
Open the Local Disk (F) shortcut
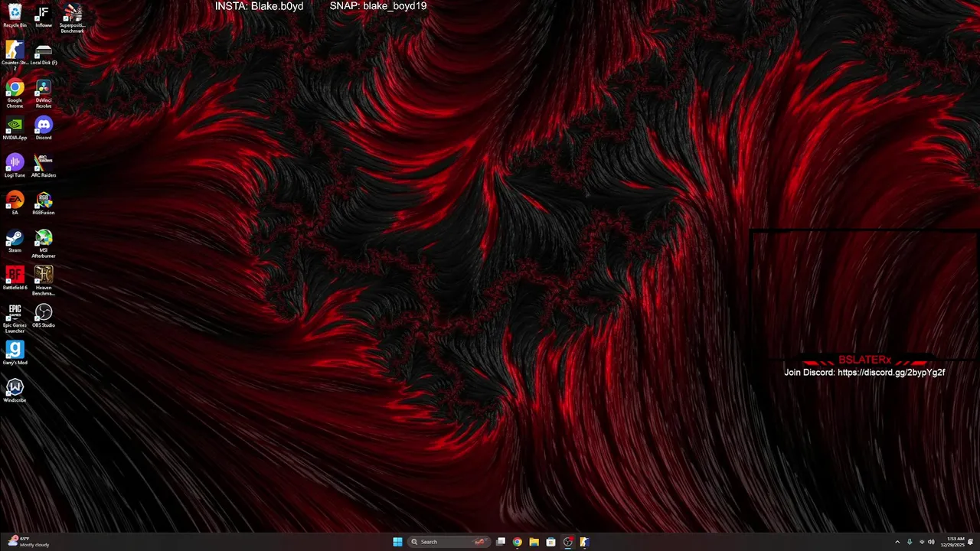click(x=44, y=53)
